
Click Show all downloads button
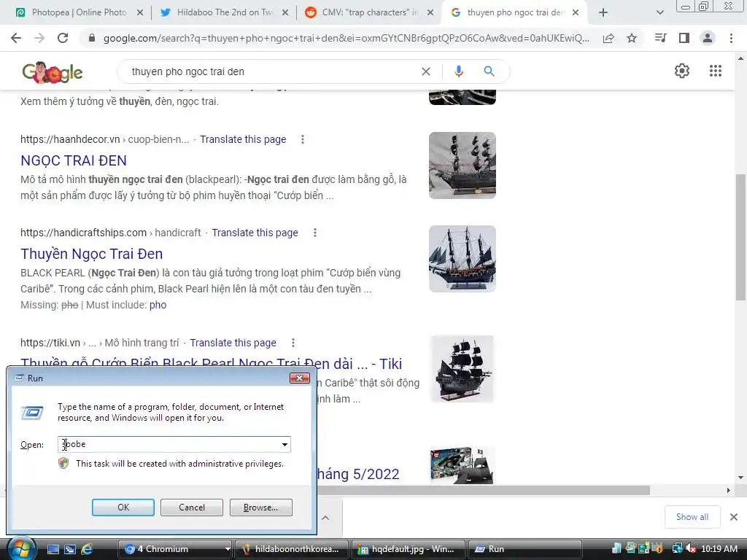pyautogui.click(x=692, y=517)
